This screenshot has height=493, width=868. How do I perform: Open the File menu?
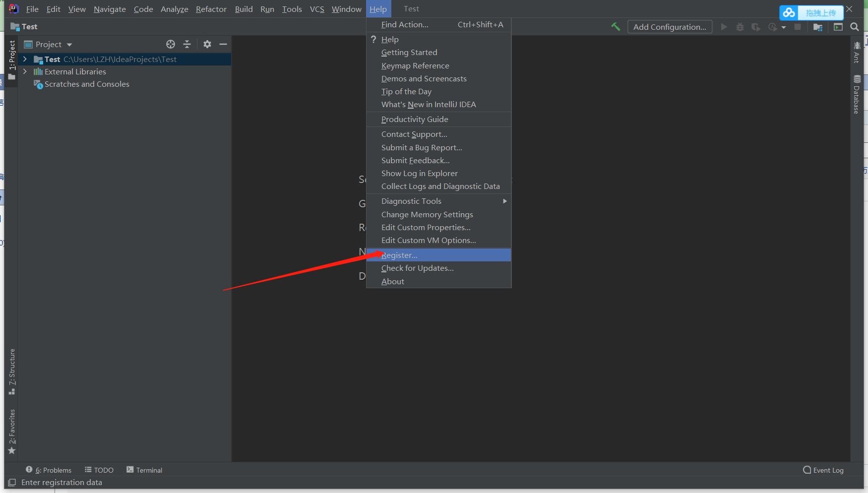point(32,9)
